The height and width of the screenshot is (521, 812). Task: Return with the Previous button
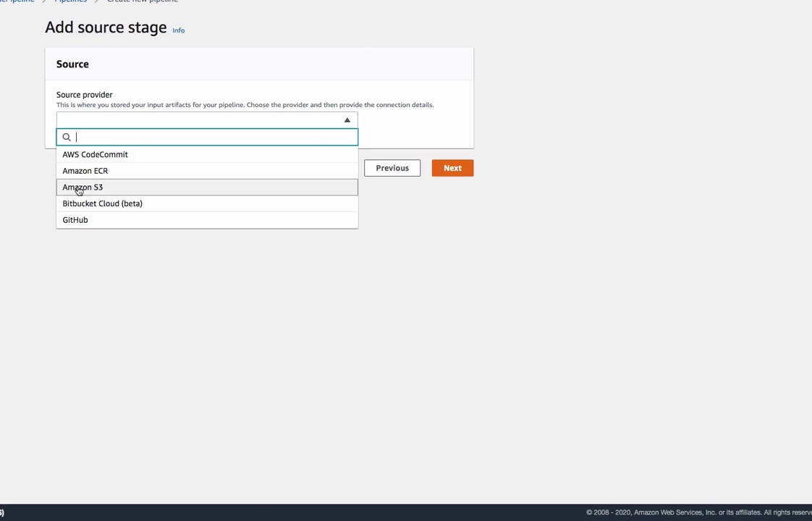pyautogui.click(x=392, y=168)
